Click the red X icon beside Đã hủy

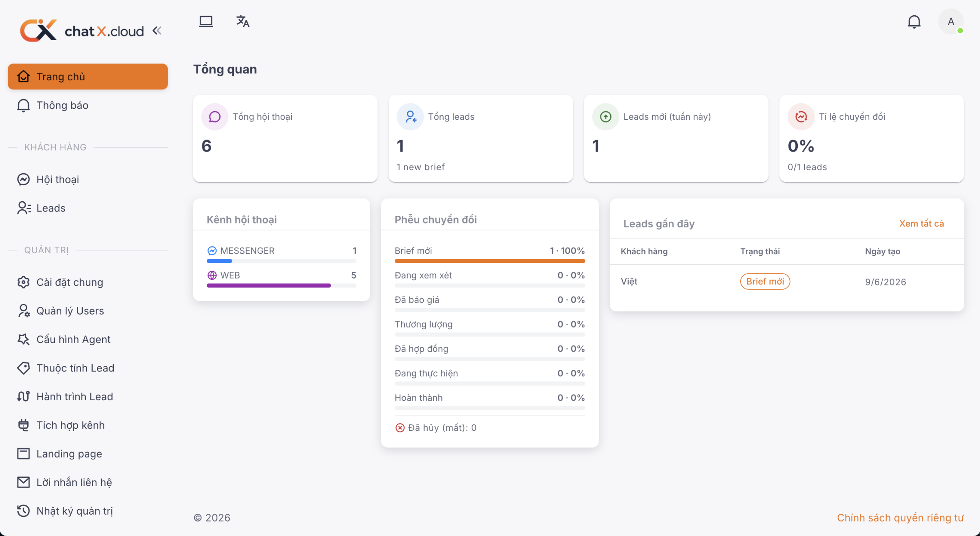click(400, 428)
